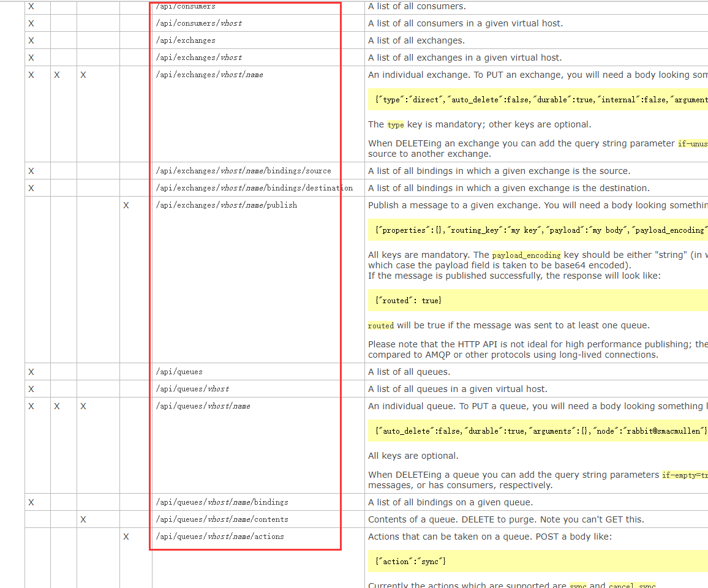Click 'All keys are optional.' sentence
This screenshot has width=708, height=588.
click(413, 456)
